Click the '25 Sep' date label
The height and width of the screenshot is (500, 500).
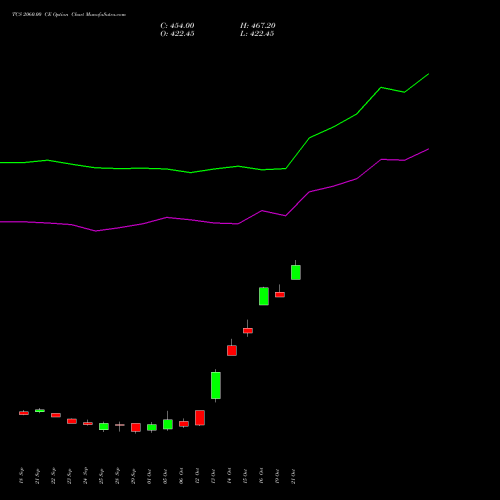(x=102, y=476)
